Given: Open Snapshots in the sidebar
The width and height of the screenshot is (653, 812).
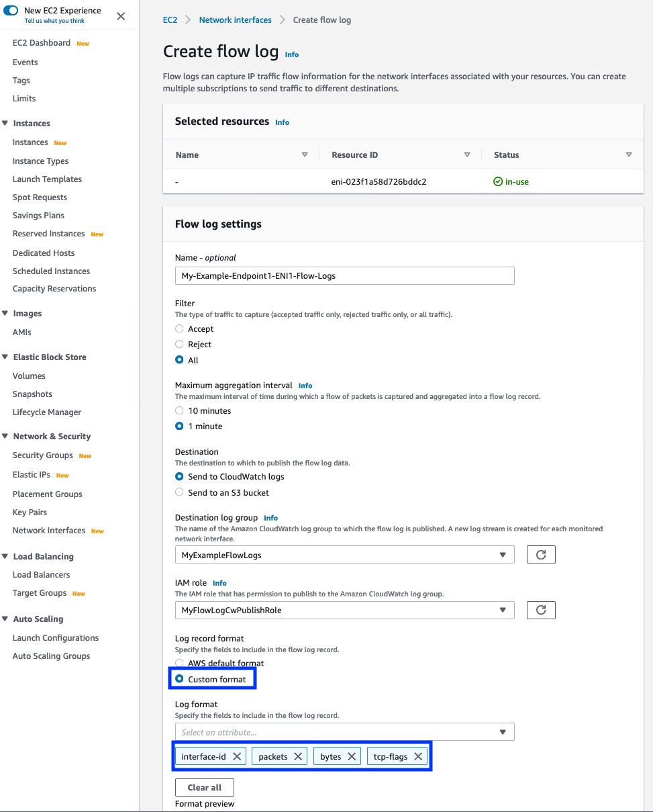Looking at the screenshot, I should click(32, 394).
